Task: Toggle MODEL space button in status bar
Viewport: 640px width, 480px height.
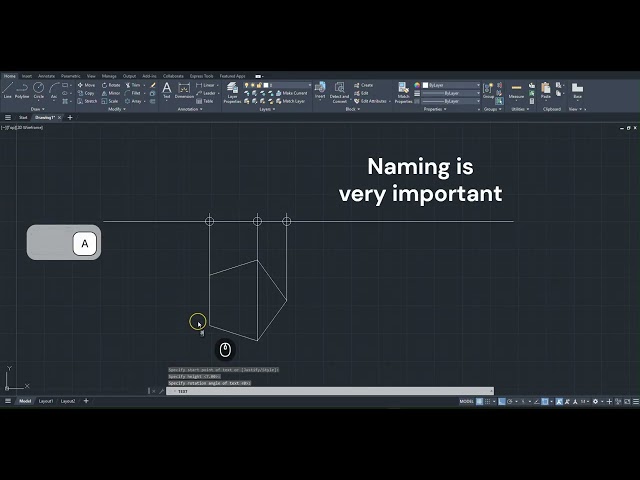Action: pos(467,402)
